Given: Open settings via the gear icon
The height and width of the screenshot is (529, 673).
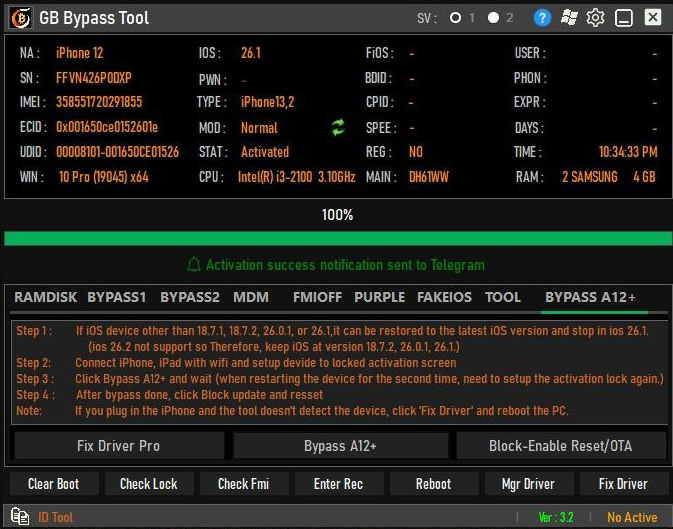Looking at the screenshot, I should 595,18.
